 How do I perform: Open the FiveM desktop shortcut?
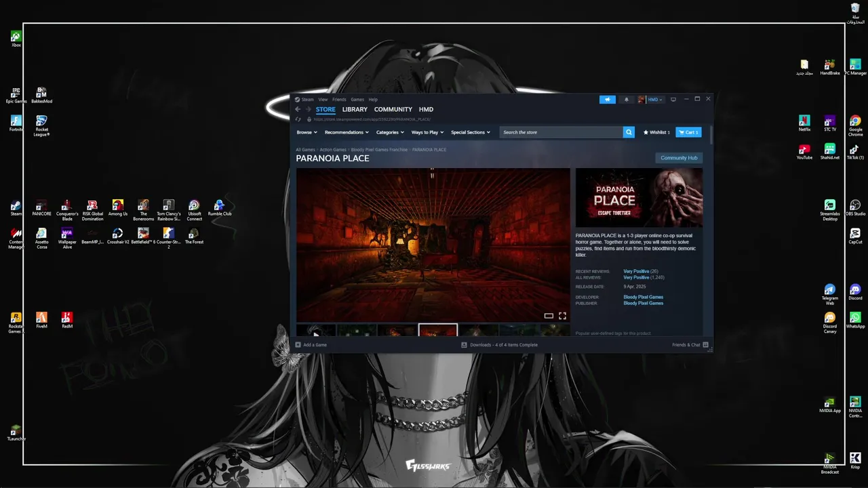pyautogui.click(x=41, y=320)
